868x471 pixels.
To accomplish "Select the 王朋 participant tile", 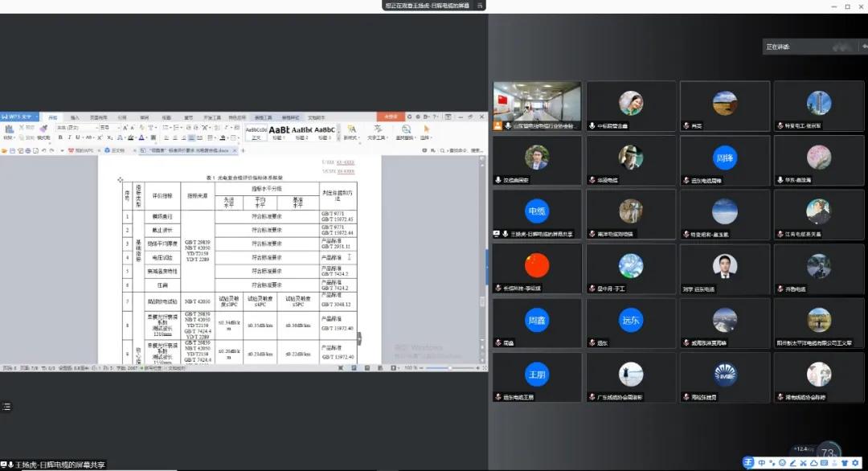I will (x=537, y=378).
